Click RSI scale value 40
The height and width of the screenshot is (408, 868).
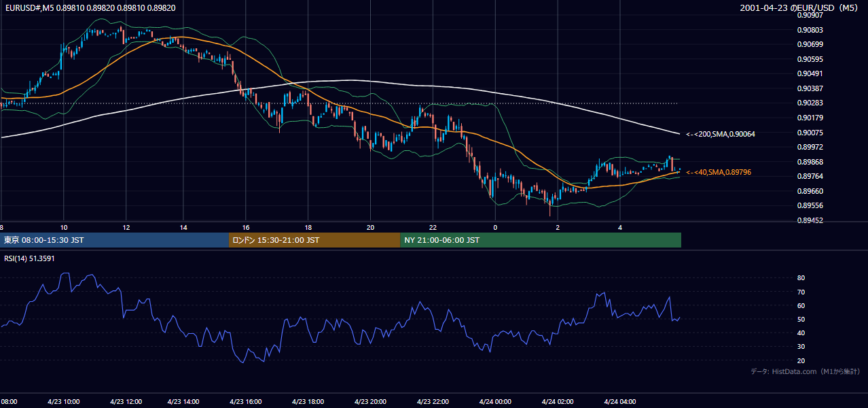(x=801, y=333)
